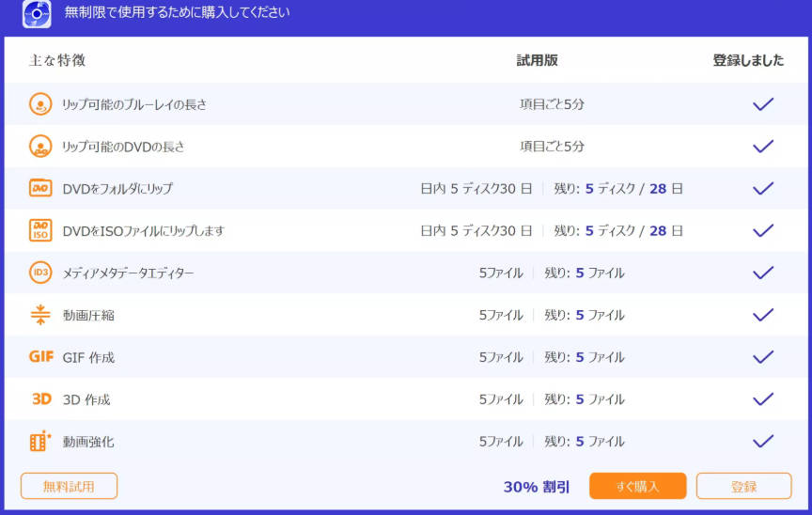Click 項目ごと5分 in the Blu-ray row

[x=552, y=104]
